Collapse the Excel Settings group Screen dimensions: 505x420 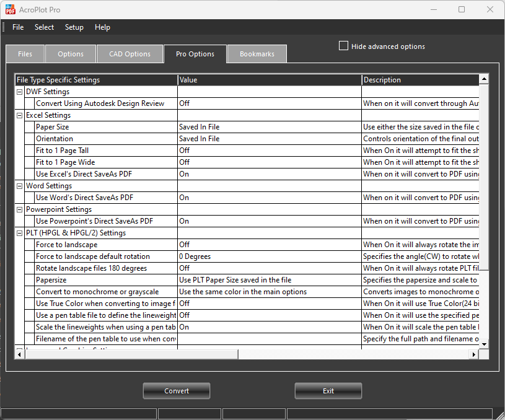coord(20,115)
